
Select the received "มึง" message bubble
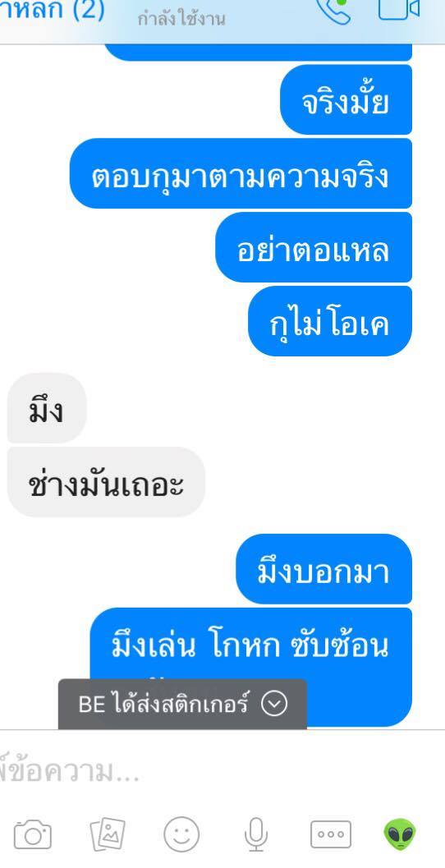(47, 408)
